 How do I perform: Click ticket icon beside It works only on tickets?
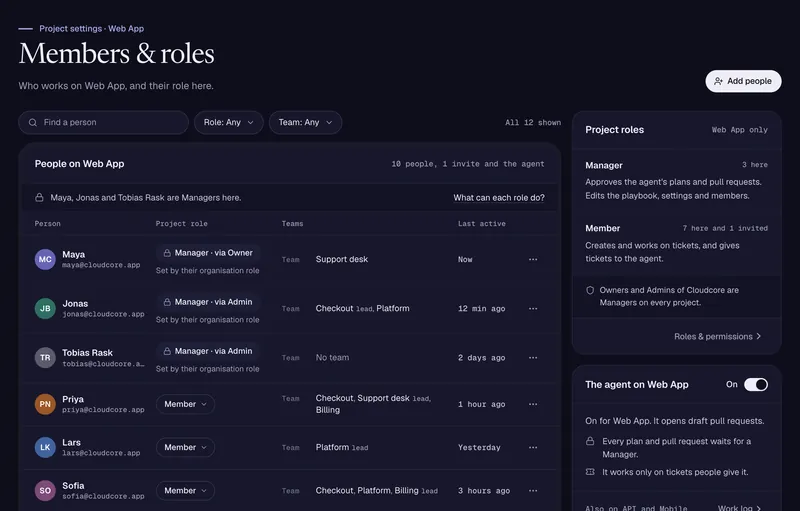(x=590, y=472)
